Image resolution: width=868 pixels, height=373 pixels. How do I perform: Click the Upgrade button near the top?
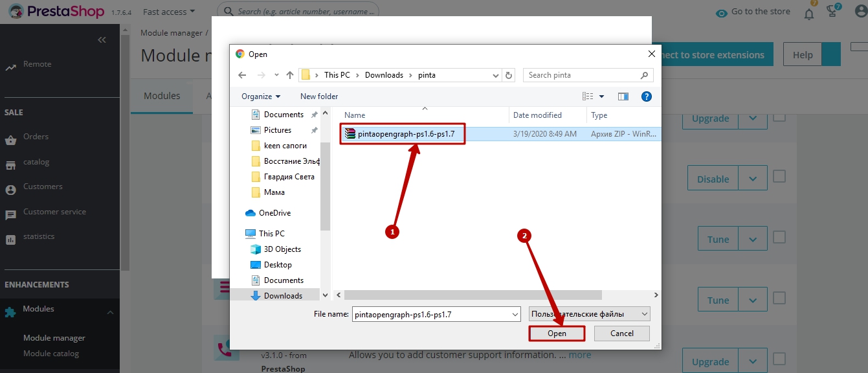click(x=711, y=119)
